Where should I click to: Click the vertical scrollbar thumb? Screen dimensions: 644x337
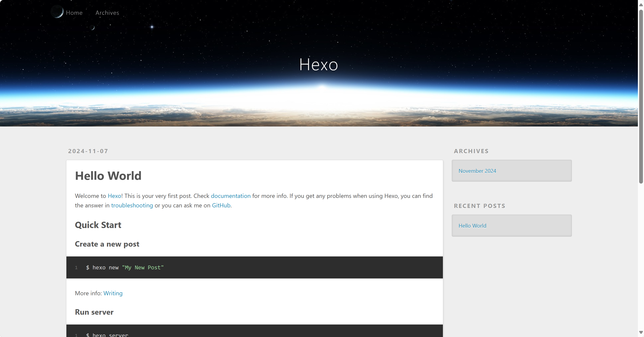[641, 96]
